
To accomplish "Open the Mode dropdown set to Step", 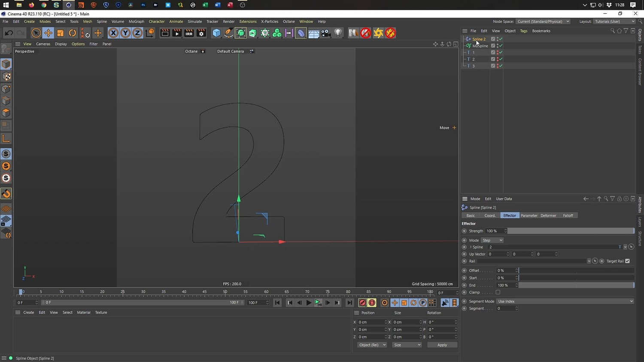I will pyautogui.click(x=492, y=240).
